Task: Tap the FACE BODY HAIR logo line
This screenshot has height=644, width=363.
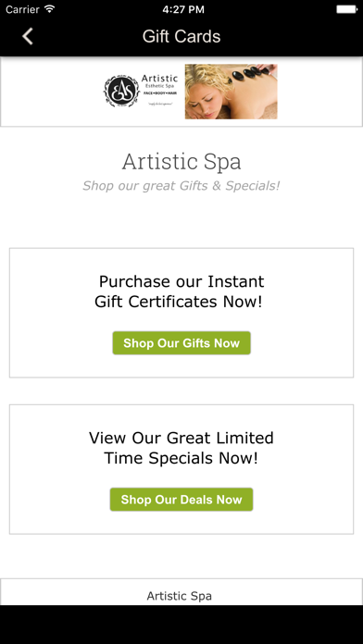Action: 160,93
